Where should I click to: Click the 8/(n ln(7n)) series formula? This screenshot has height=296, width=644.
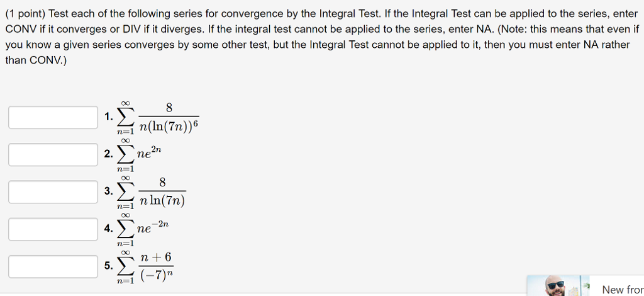coord(154,192)
